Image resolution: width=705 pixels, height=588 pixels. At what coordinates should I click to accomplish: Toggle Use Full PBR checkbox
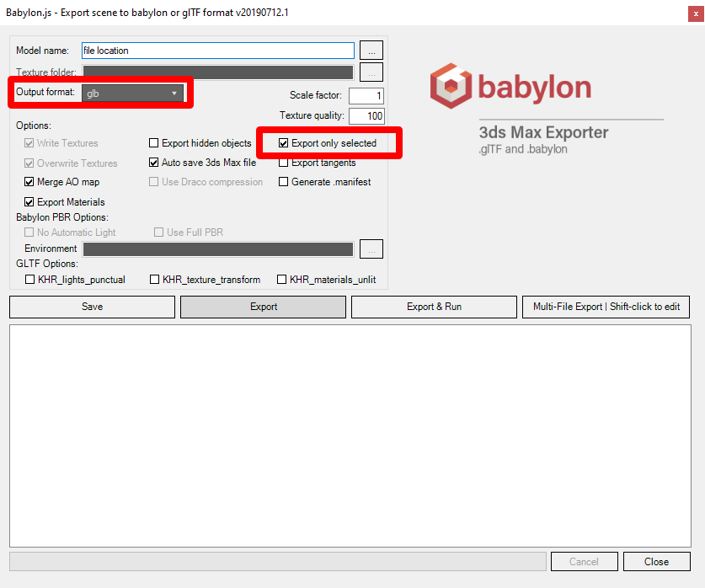(x=158, y=232)
